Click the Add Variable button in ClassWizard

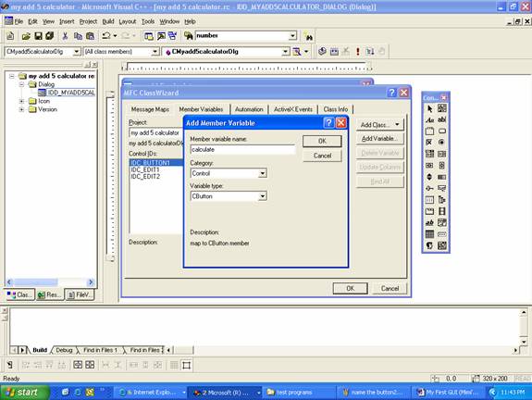click(x=380, y=139)
